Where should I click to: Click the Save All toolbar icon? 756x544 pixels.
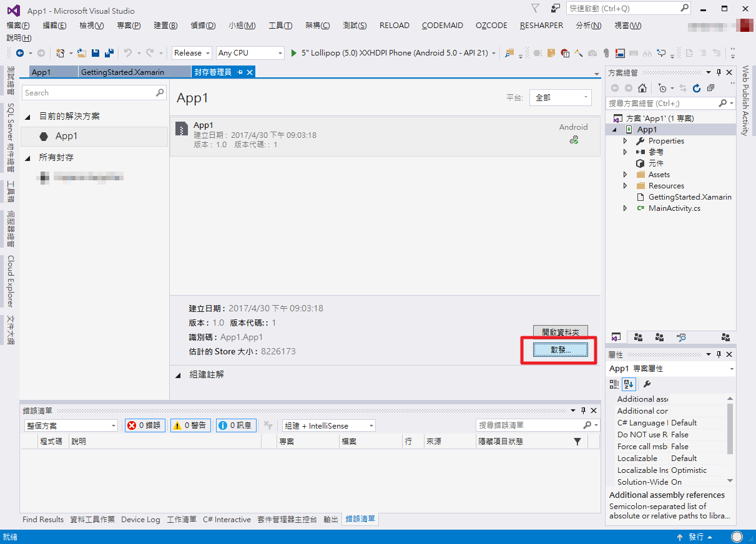[109, 53]
